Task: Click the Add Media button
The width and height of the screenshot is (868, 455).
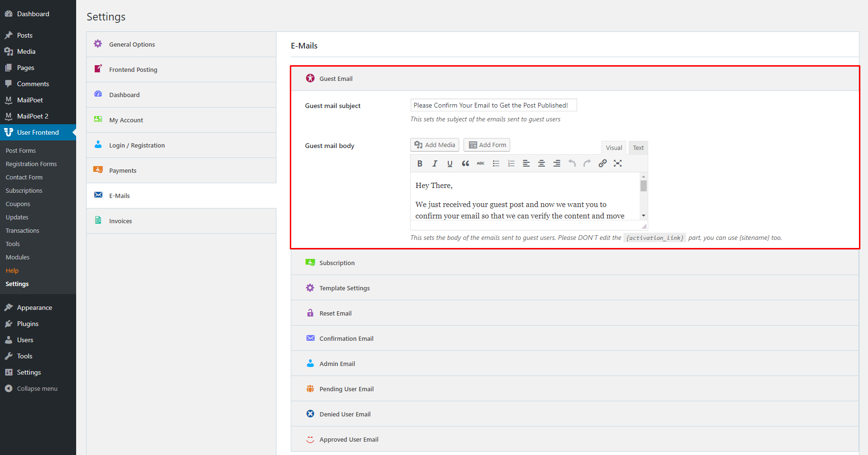Action: pyautogui.click(x=434, y=145)
